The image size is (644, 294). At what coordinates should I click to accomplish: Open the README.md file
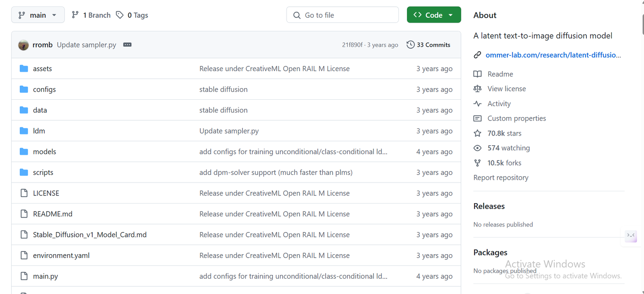tap(53, 214)
